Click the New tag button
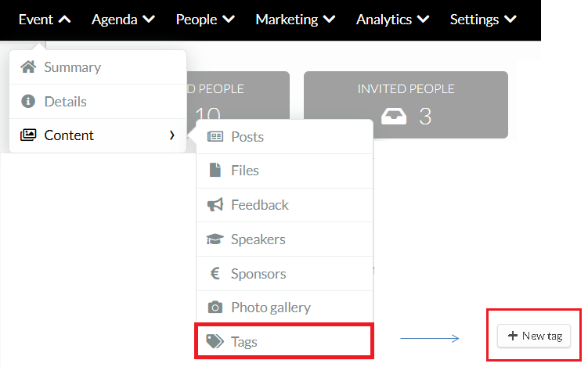 click(x=534, y=336)
